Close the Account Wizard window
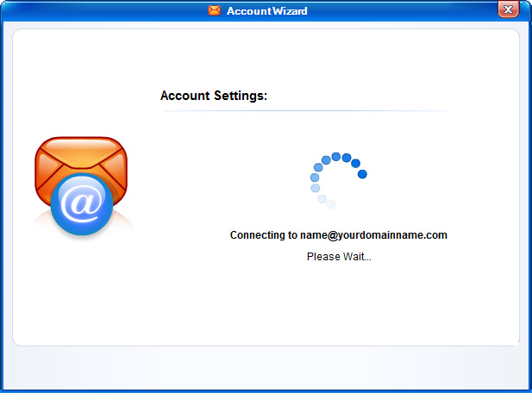 [x=509, y=10]
